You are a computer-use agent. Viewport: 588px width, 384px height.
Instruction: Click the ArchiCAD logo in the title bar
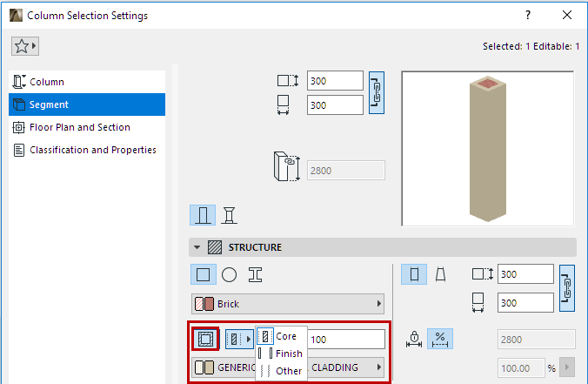[16, 16]
